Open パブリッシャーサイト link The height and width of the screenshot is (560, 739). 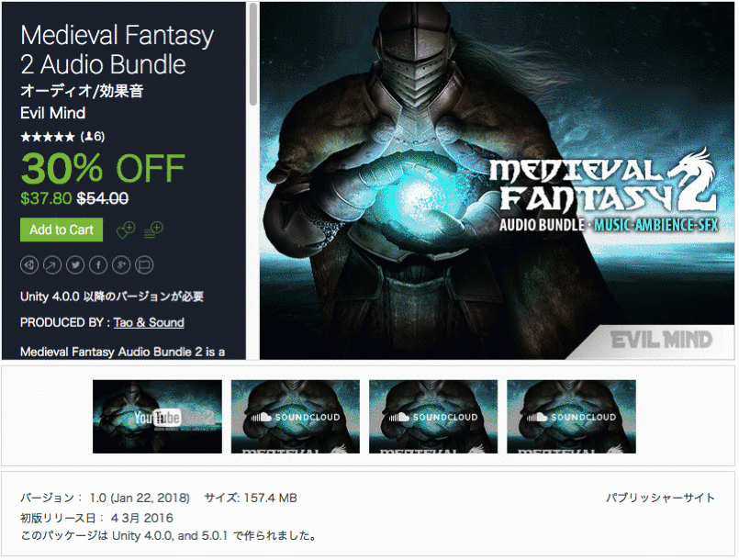point(660,498)
